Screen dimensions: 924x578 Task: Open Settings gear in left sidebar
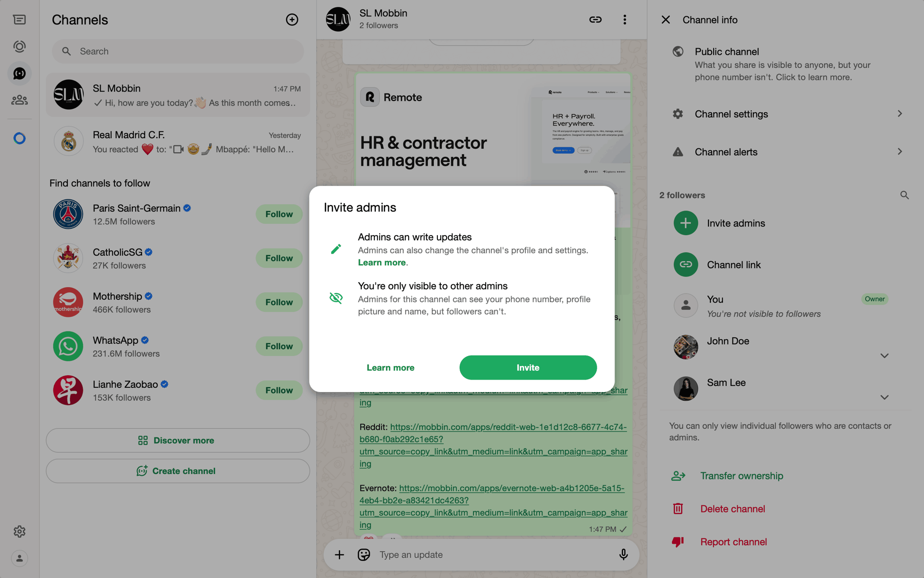point(19,531)
